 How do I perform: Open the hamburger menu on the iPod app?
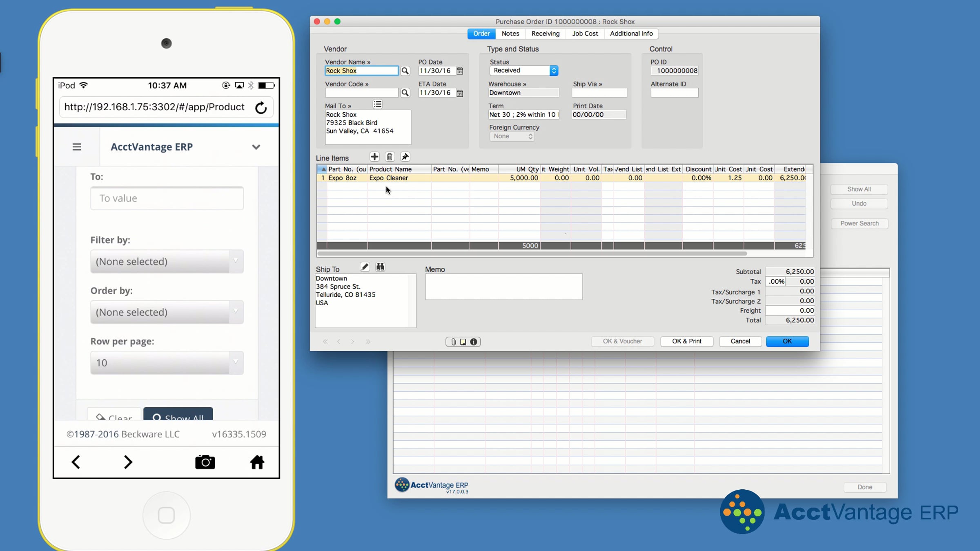tap(77, 147)
